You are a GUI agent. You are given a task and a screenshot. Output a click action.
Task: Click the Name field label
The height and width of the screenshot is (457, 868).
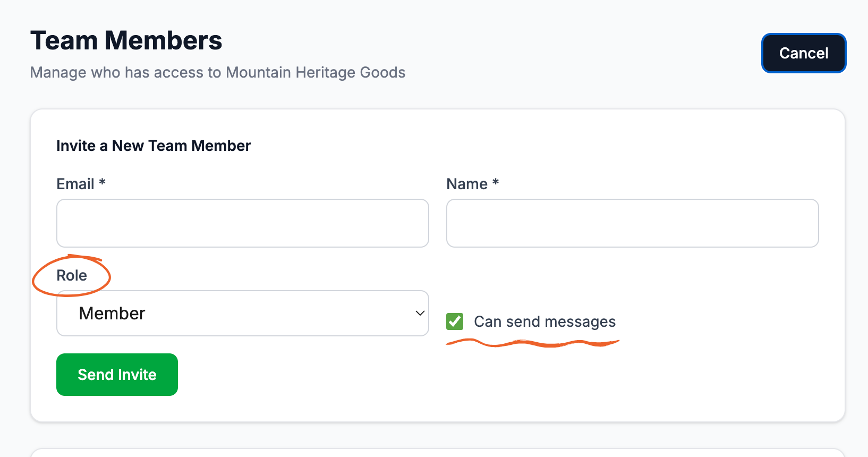pyautogui.click(x=467, y=184)
